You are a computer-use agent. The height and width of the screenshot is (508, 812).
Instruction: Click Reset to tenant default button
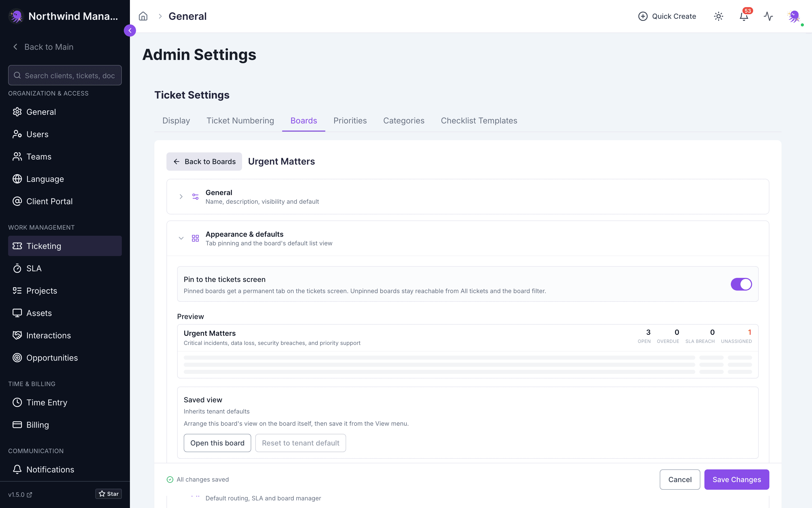click(301, 443)
